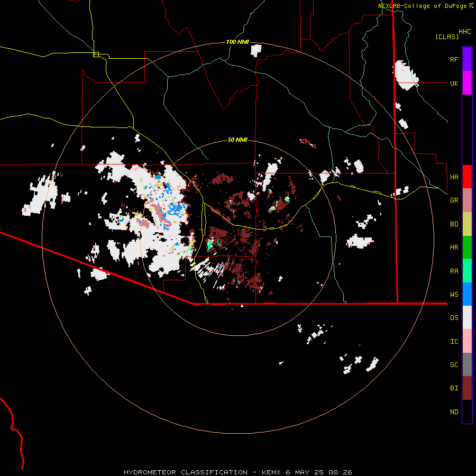476x476 pixels.
Task: Click the 'WS' legend label
Action: click(454, 295)
